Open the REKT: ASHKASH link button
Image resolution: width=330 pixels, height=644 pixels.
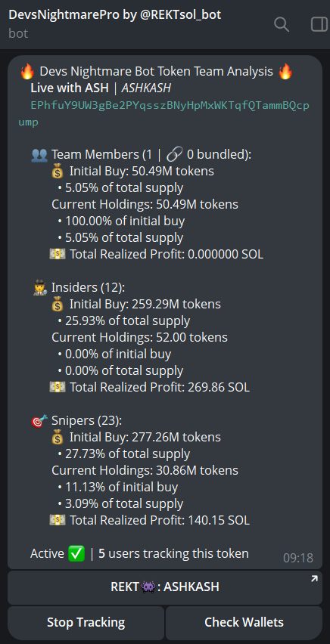coord(164,587)
